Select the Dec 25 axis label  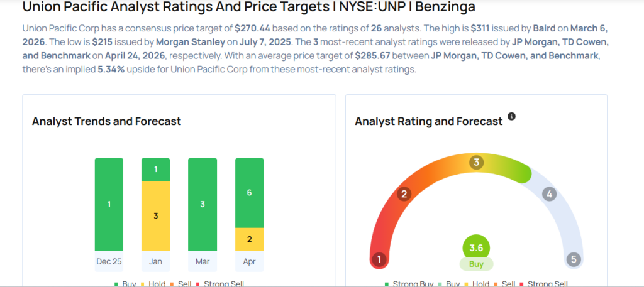[x=109, y=261]
